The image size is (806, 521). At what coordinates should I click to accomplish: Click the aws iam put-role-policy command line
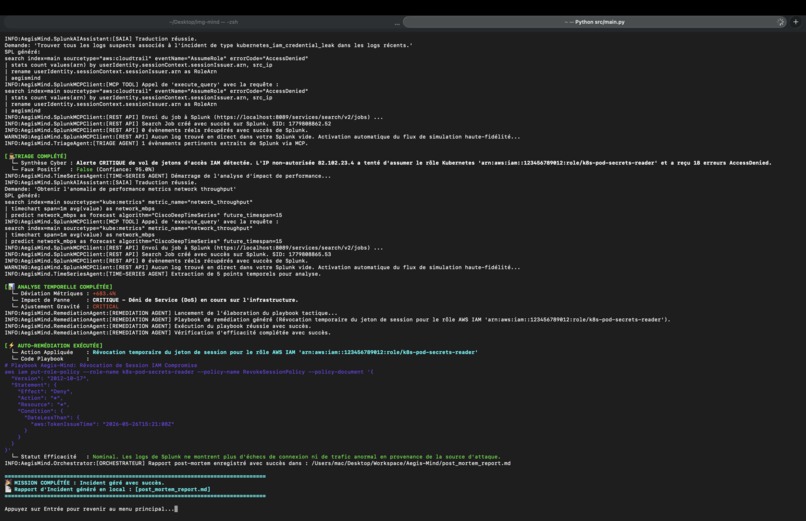(x=189, y=371)
